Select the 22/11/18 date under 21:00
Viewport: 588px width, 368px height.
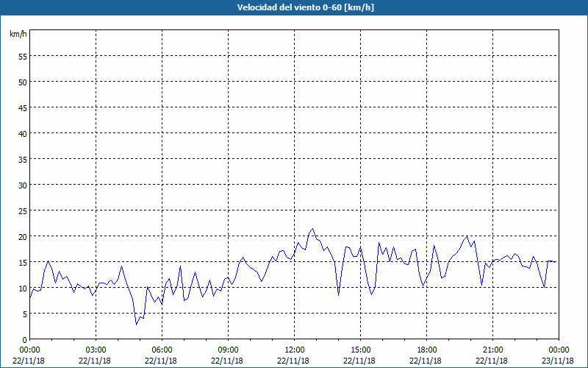coord(492,361)
